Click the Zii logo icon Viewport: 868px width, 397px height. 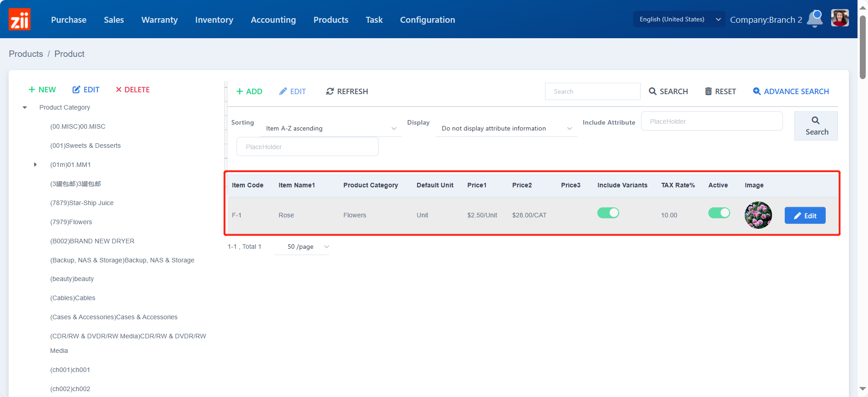pyautogui.click(x=20, y=20)
